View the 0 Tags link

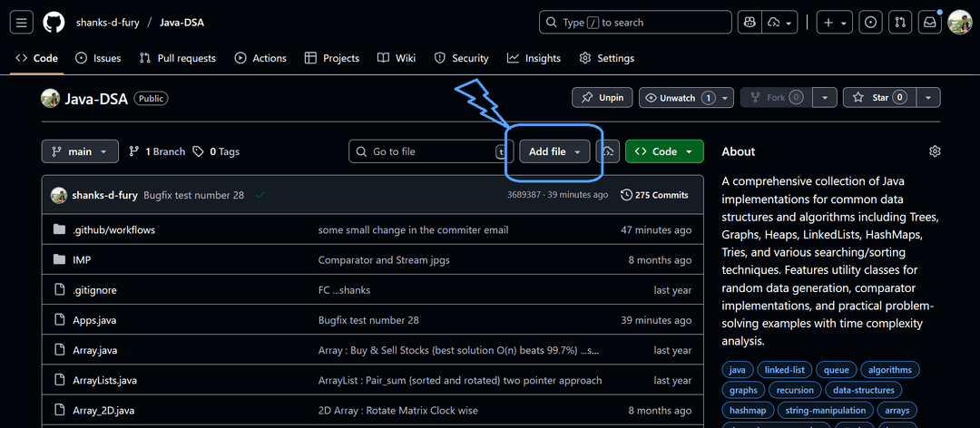coord(216,151)
